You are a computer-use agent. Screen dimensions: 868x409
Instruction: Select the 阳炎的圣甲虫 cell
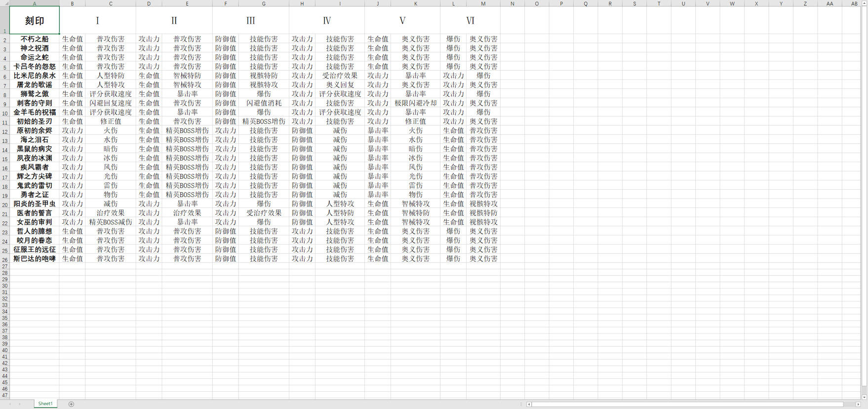click(x=35, y=204)
